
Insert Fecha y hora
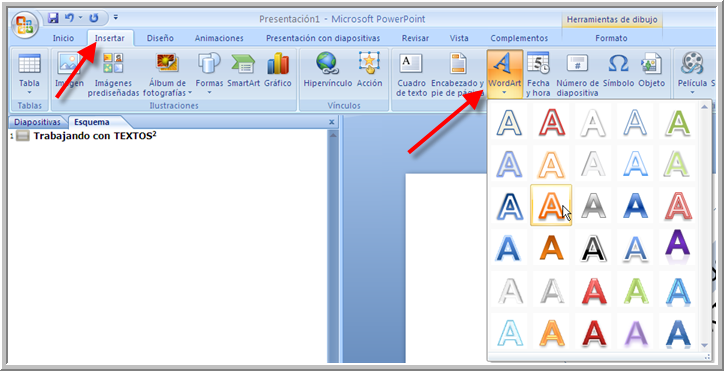coord(538,75)
